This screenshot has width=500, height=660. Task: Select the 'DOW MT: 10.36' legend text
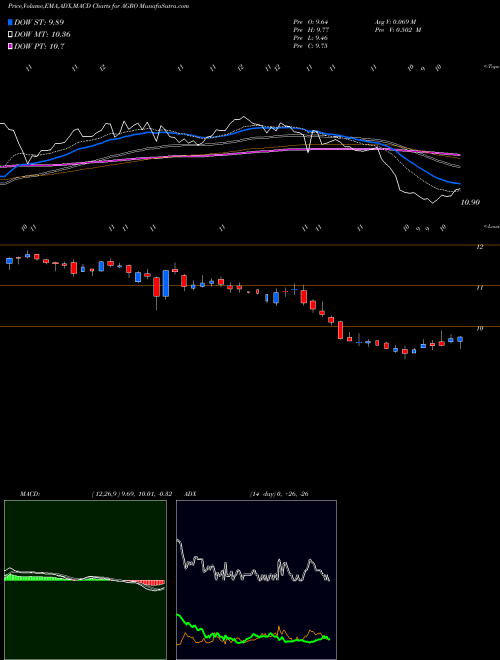(42, 35)
